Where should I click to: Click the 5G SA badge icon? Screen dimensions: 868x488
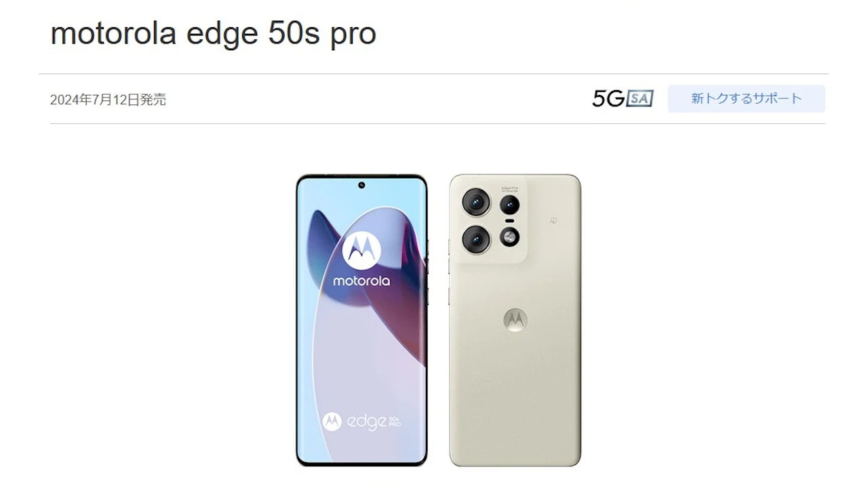point(623,99)
